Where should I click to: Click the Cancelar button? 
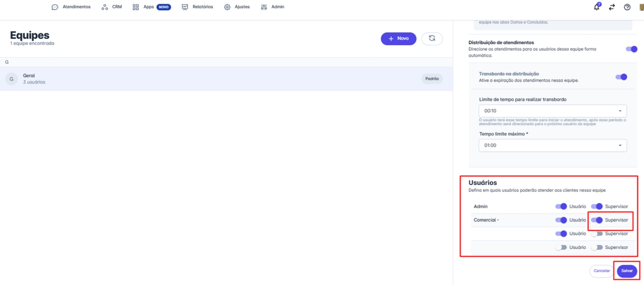602,271
